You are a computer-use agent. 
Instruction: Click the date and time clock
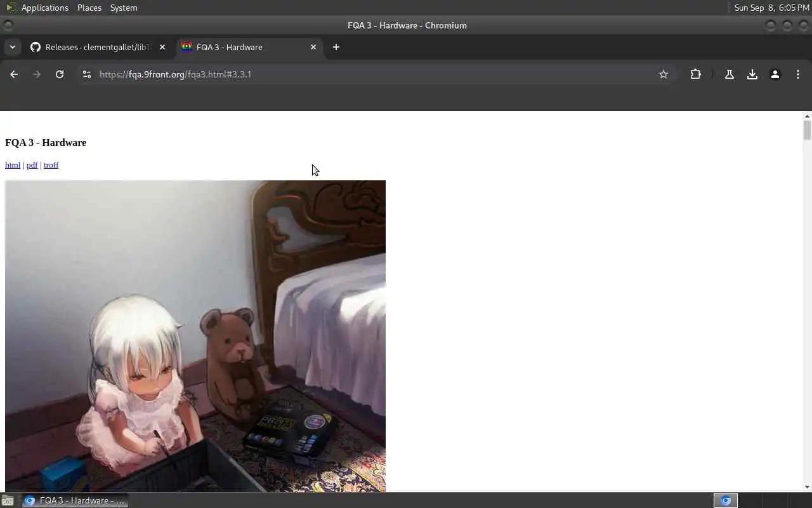[x=771, y=8]
